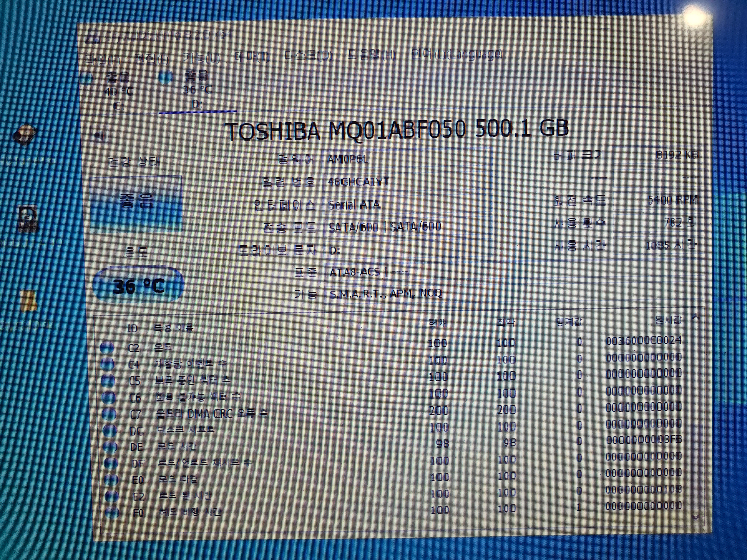Open the 기능(U) menu
Viewport: 747px width, 560px height.
[x=202, y=58]
